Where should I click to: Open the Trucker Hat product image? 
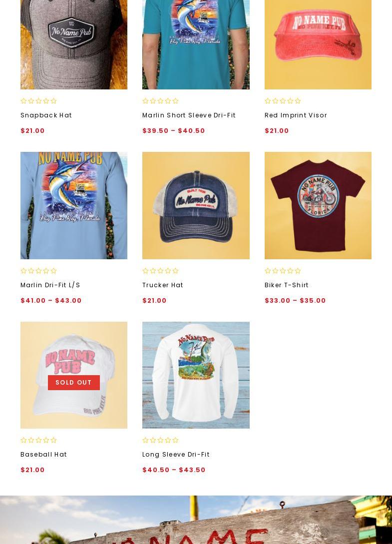coord(196,205)
